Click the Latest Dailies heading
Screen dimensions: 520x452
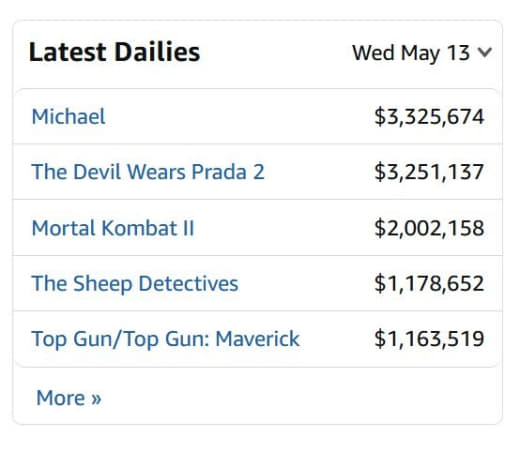[x=114, y=52]
